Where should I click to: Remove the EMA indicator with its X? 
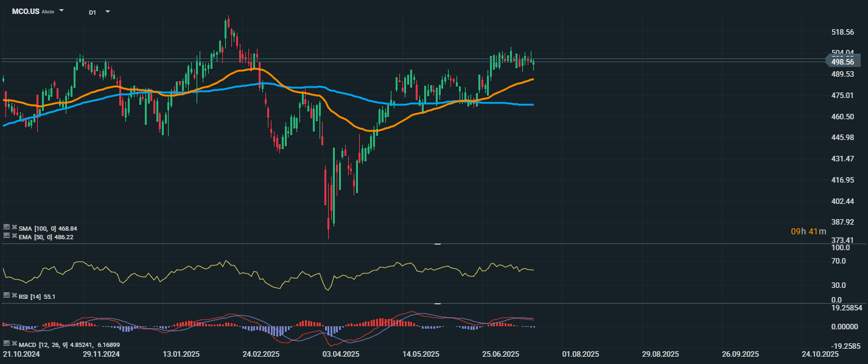14,236
